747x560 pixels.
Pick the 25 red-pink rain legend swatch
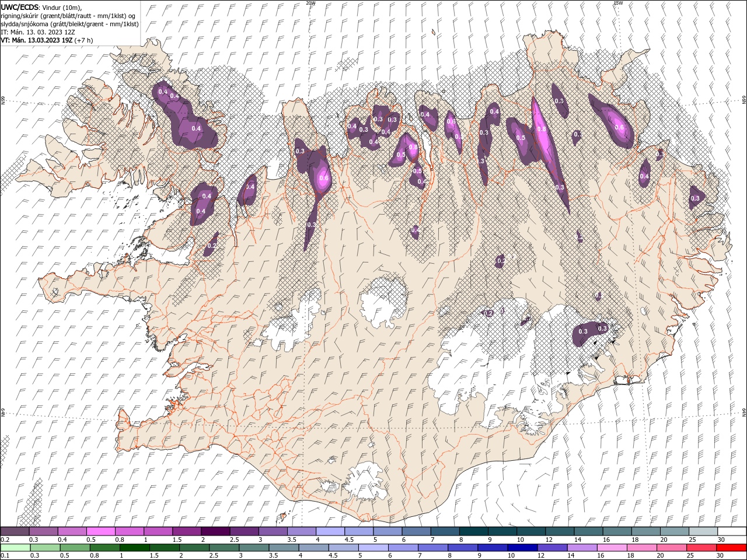pos(702,548)
